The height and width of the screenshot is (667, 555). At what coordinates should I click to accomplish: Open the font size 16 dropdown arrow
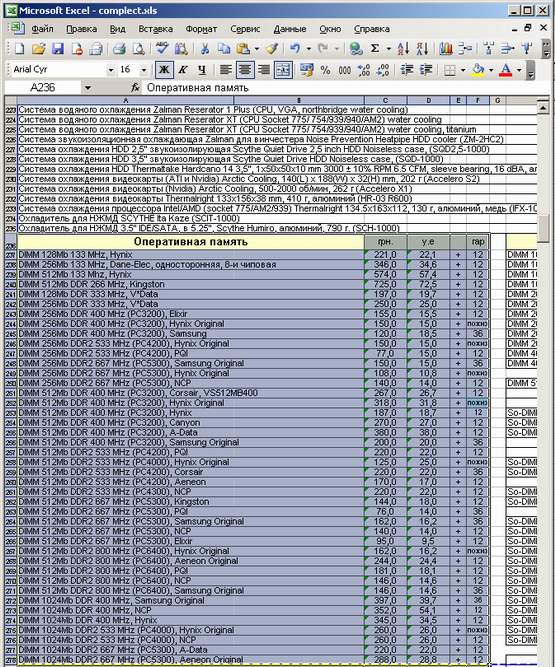click(144, 70)
